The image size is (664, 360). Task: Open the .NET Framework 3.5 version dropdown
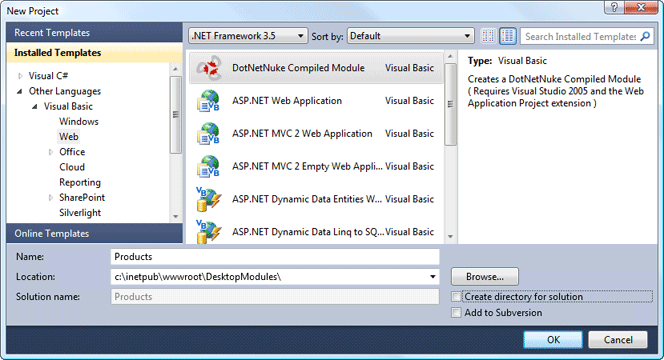[248, 36]
